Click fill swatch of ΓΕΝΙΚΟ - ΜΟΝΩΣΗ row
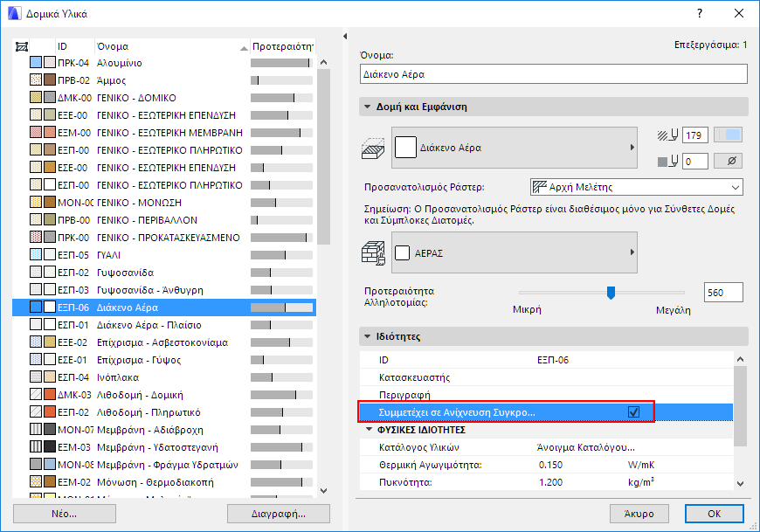760x532 pixels. click(x=36, y=203)
